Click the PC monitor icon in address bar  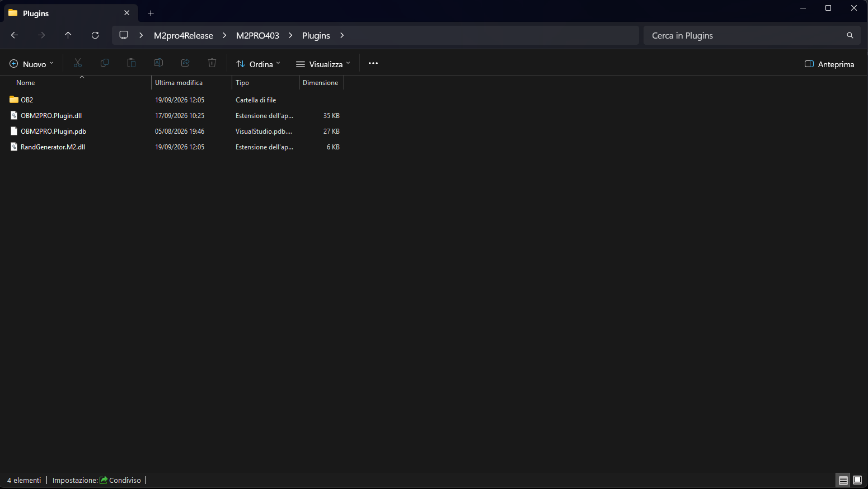pos(124,35)
